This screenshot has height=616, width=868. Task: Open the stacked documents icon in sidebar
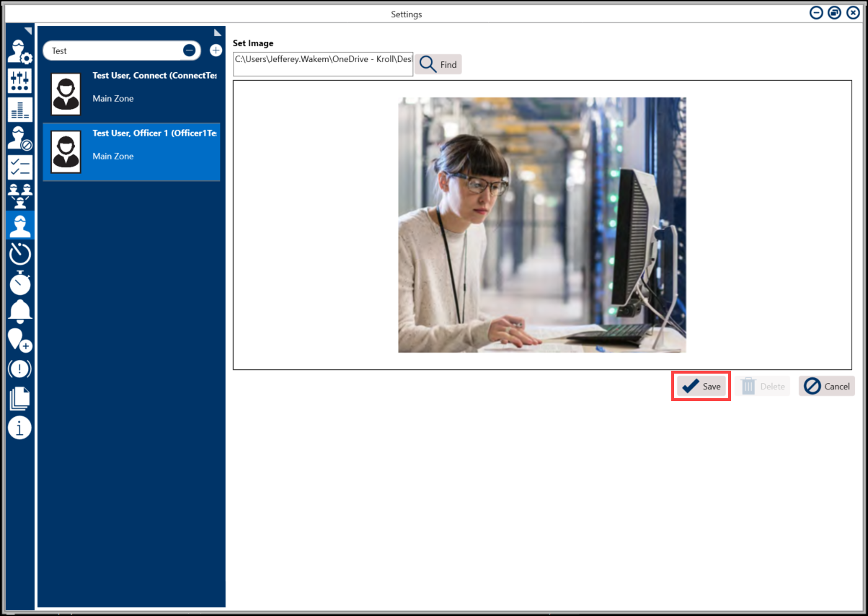tap(19, 398)
